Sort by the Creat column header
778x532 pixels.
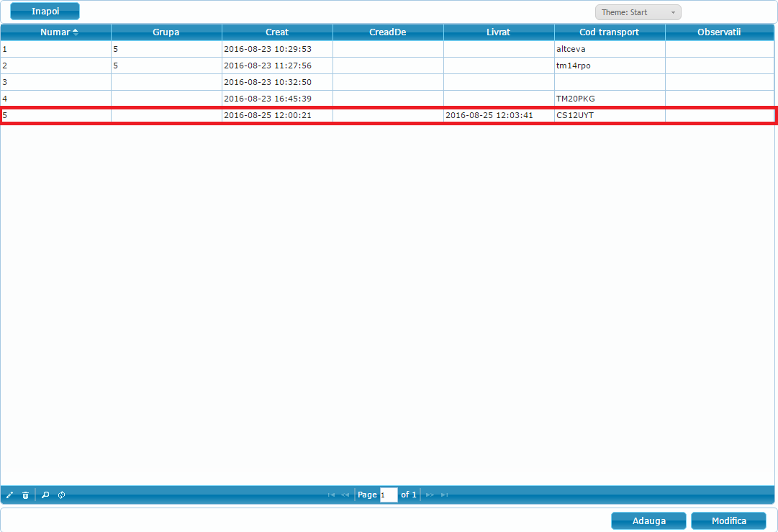276,32
